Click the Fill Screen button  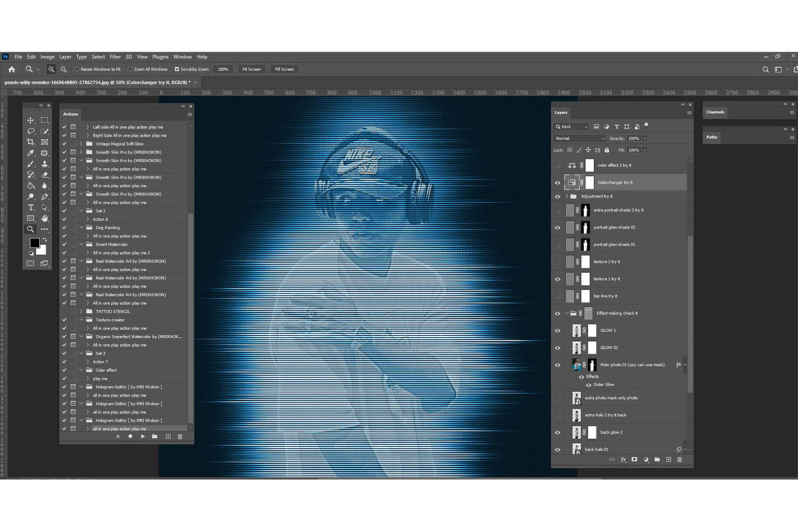pyautogui.click(x=284, y=69)
